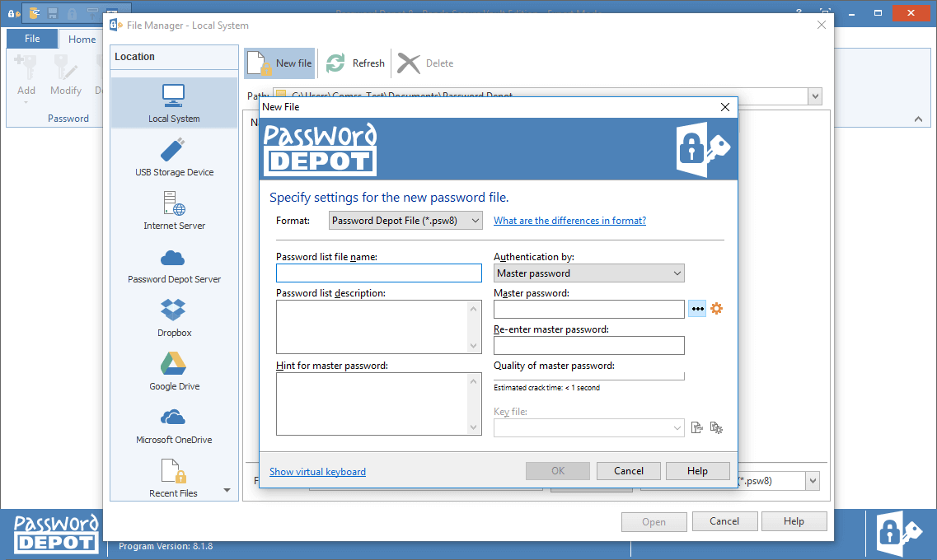Focus Password list file name field
This screenshot has height=560, width=937.
pyautogui.click(x=379, y=273)
